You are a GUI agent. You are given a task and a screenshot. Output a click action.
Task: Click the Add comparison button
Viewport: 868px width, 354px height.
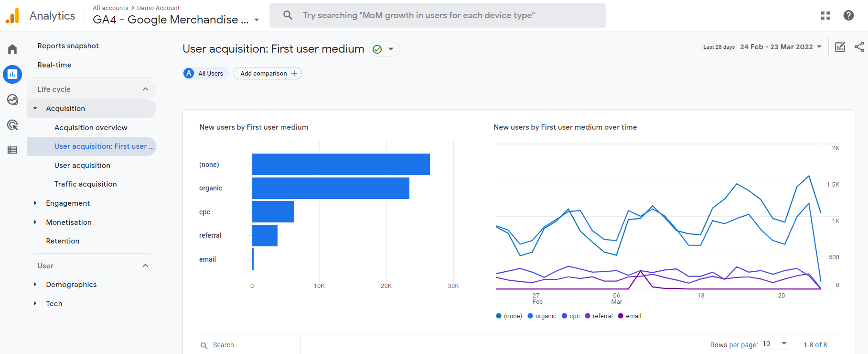[x=268, y=73]
